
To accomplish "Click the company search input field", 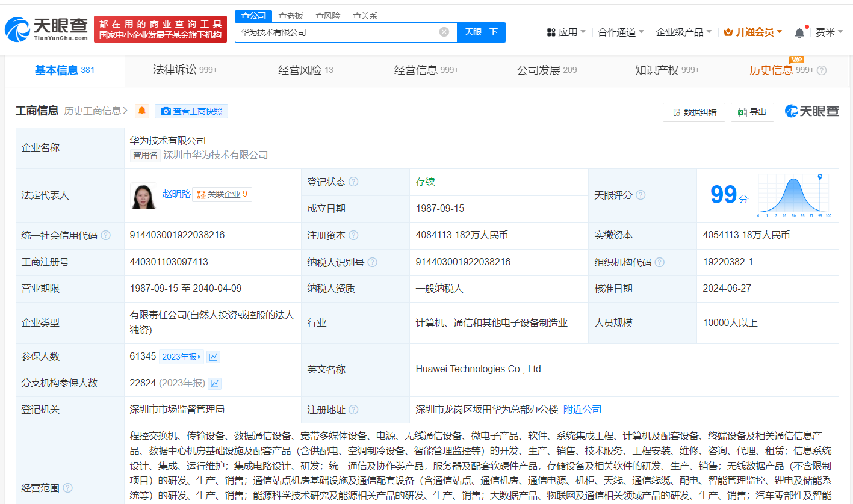I will (x=337, y=32).
